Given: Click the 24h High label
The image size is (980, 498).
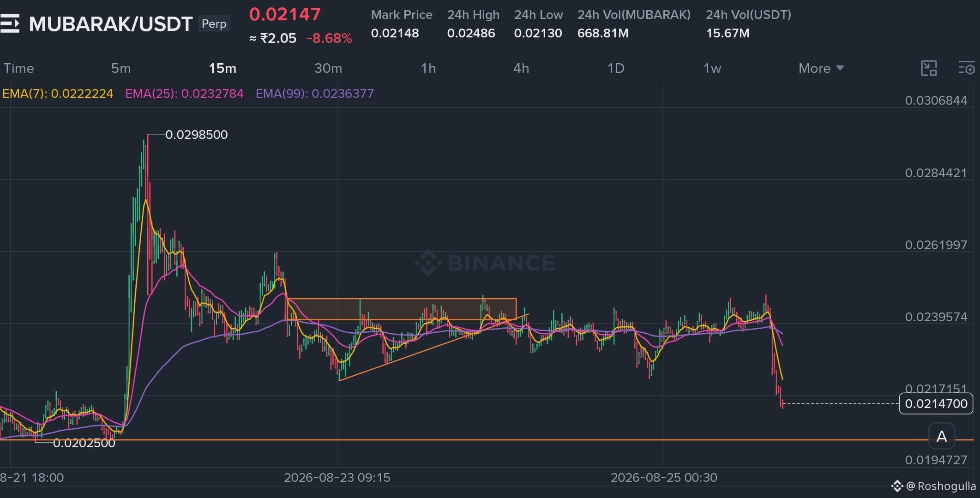Looking at the screenshot, I should coord(473,15).
